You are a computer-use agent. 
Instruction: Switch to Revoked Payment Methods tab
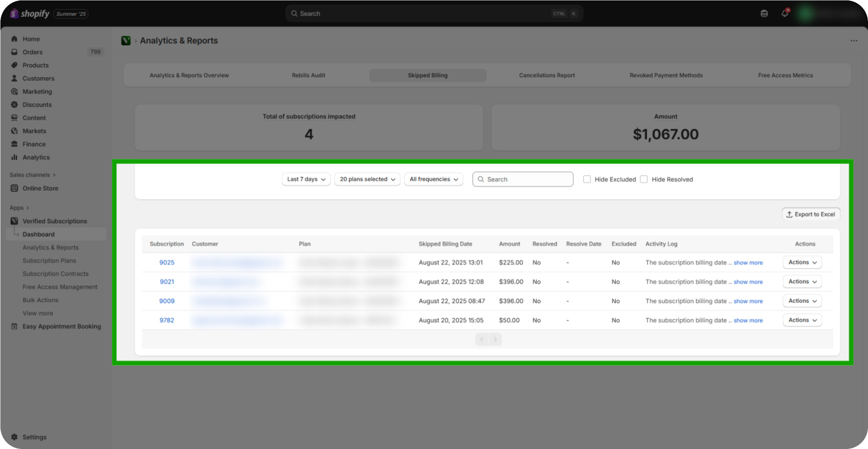tap(666, 75)
